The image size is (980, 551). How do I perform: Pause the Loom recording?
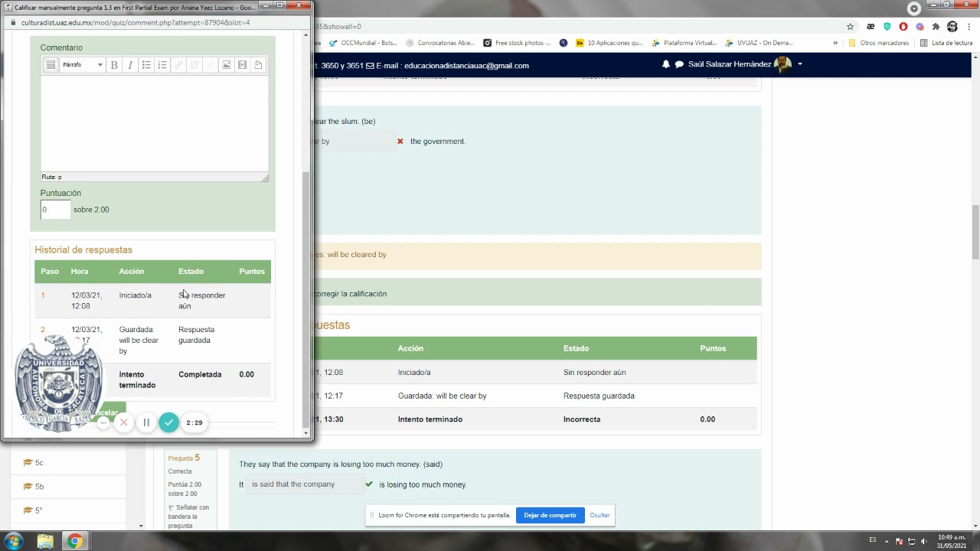coord(146,422)
